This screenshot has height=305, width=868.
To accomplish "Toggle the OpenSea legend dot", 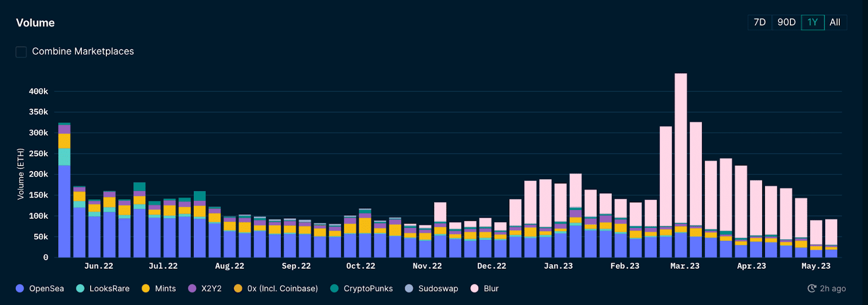I will click(20, 289).
